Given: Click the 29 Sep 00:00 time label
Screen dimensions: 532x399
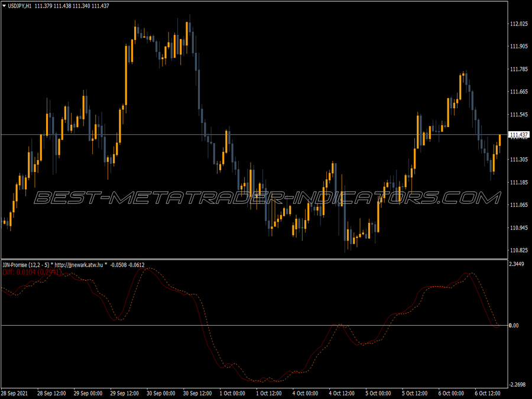Looking at the screenshot, I should tap(88, 393).
